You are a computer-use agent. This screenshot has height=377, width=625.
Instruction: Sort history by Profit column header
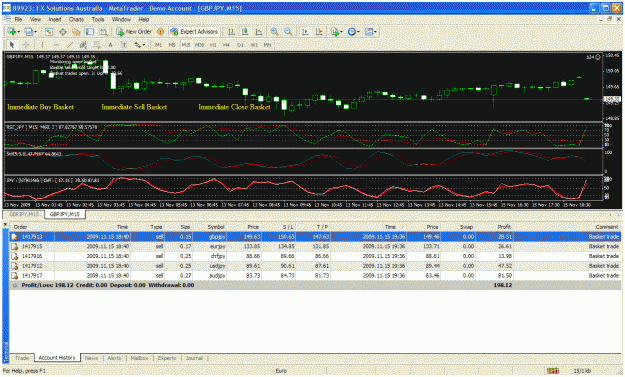504,227
